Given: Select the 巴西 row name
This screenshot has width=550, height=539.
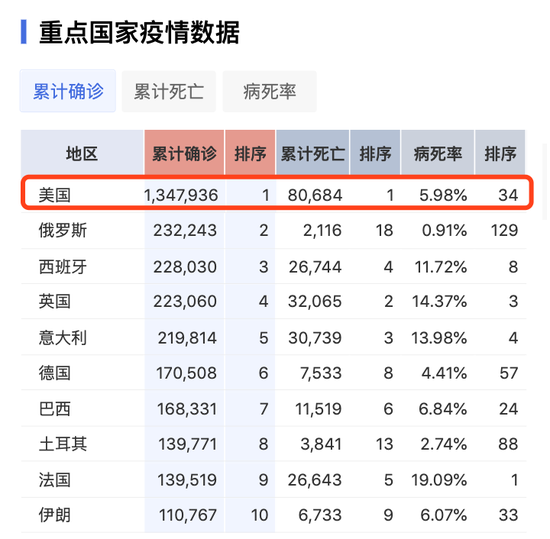Looking at the screenshot, I should [x=55, y=409].
